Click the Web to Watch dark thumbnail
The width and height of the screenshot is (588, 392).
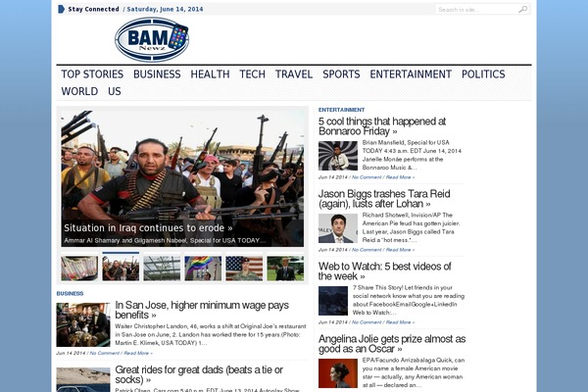pyautogui.click(x=333, y=301)
